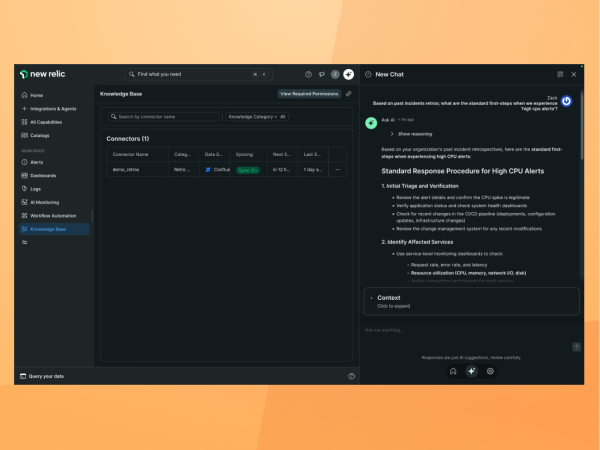Viewport: 600px width, 450px height.
Task: Select the demo_retros connector row name
Action: click(x=126, y=170)
